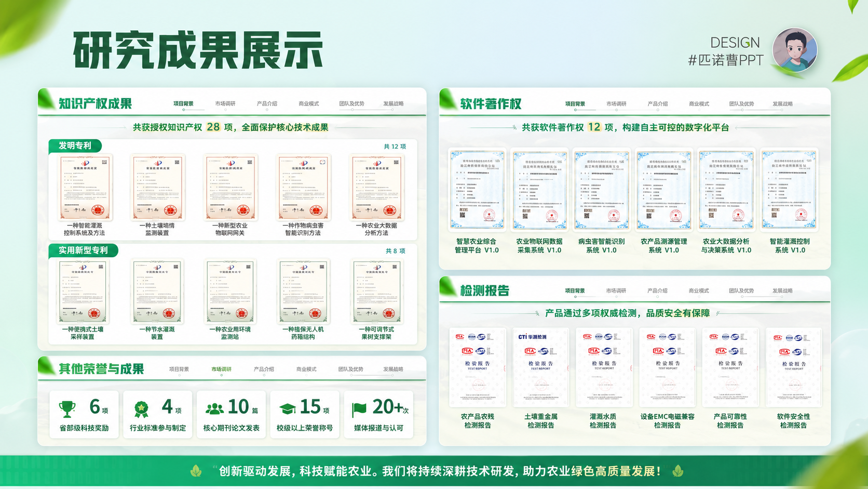Select 发展战略 tab in 知识产权成果 panel
The image size is (868, 489).
point(394,104)
